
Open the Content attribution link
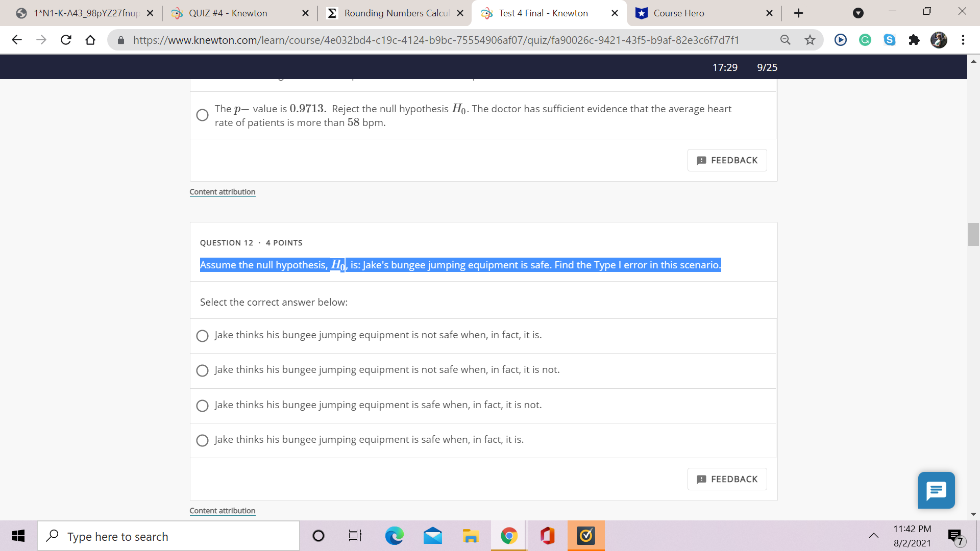tap(222, 510)
